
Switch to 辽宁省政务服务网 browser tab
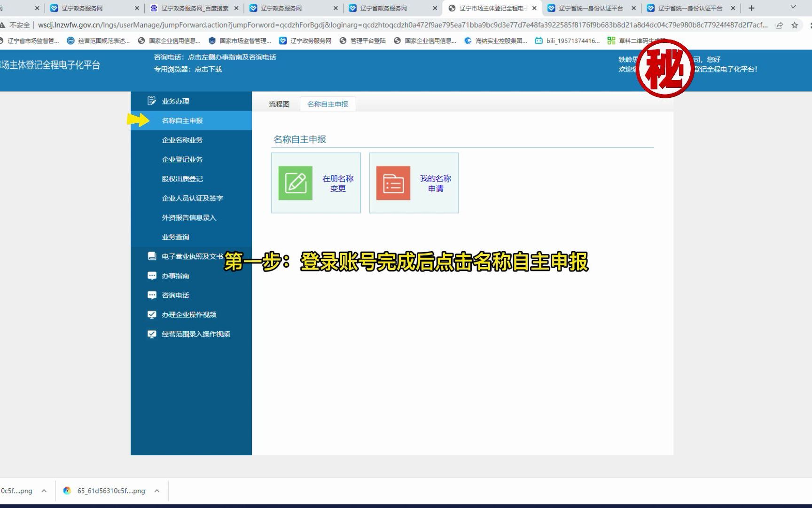tap(393, 8)
